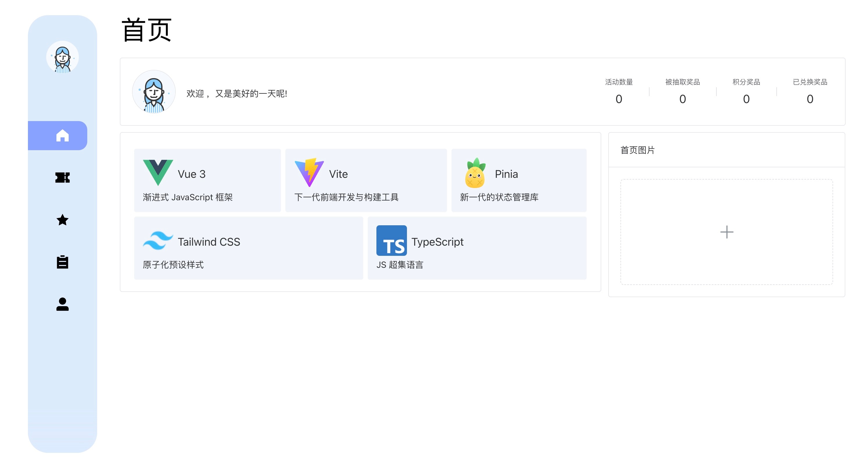Click the Vue 3 logo
Image resolution: width=868 pixels, height=468 pixels.
click(x=158, y=173)
